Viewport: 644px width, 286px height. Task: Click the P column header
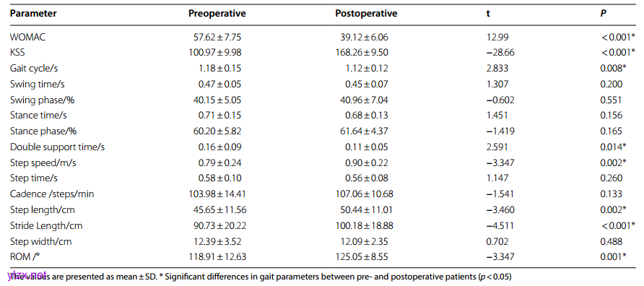pyautogui.click(x=603, y=14)
